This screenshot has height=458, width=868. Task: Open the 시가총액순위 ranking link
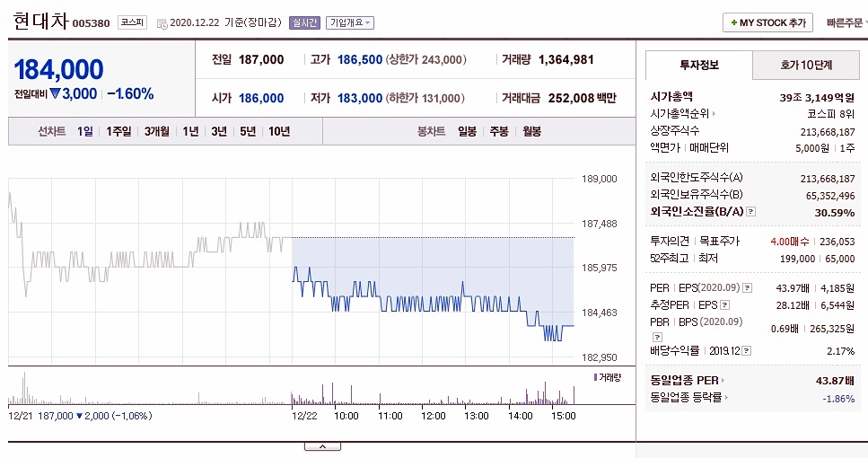[682, 113]
